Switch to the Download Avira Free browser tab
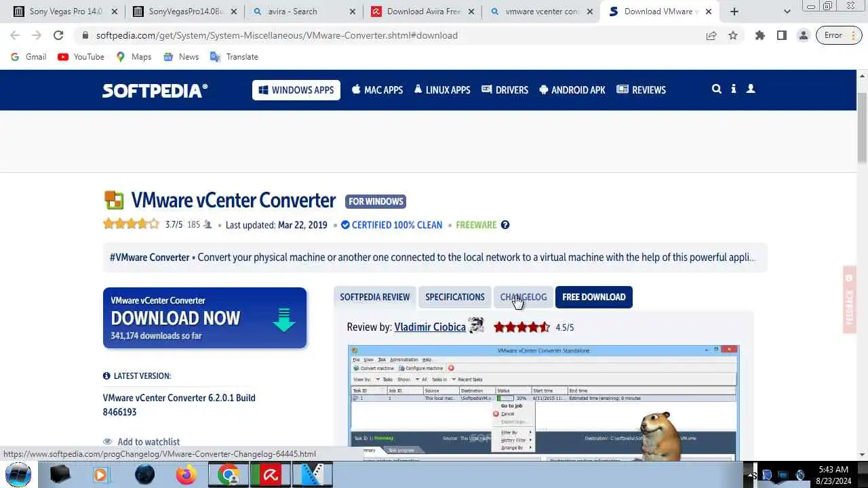Image resolution: width=868 pixels, height=488 pixels. 423,12
